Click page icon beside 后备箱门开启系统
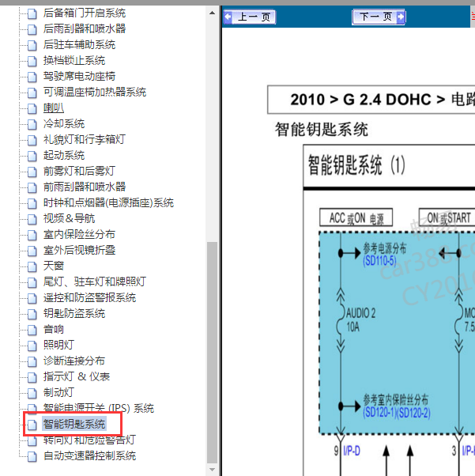 point(32,13)
